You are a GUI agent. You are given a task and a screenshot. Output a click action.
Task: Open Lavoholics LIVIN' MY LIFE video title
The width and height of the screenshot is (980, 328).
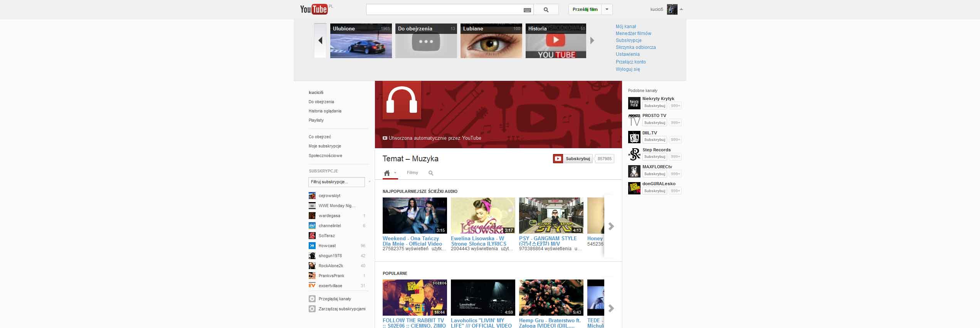click(x=481, y=323)
